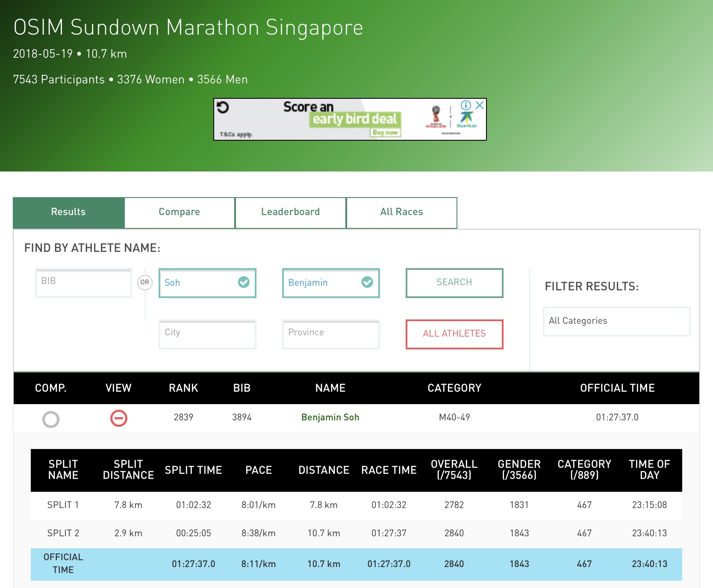Click the first name field Benjamin

pos(331,283)
